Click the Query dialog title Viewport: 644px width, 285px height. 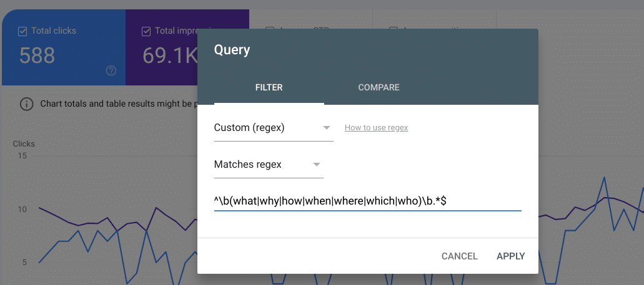pos(232,50)
